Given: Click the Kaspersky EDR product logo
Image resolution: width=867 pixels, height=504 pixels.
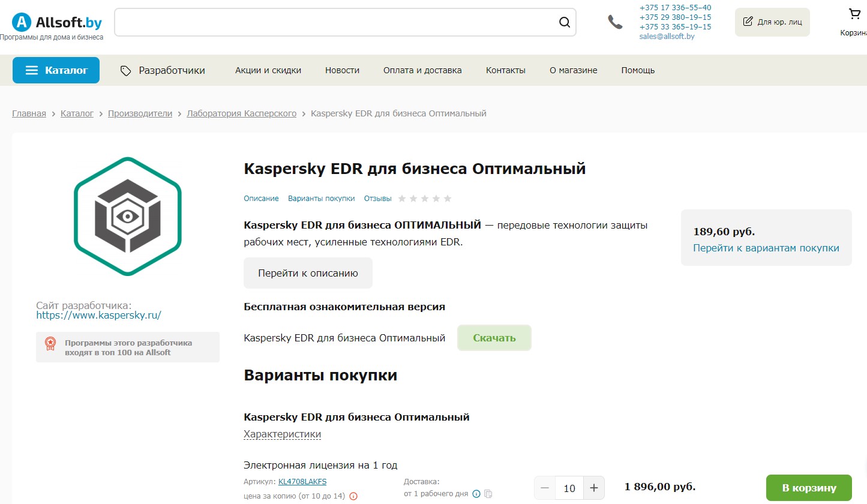Looking at the screenshot, I should point(128,217).
